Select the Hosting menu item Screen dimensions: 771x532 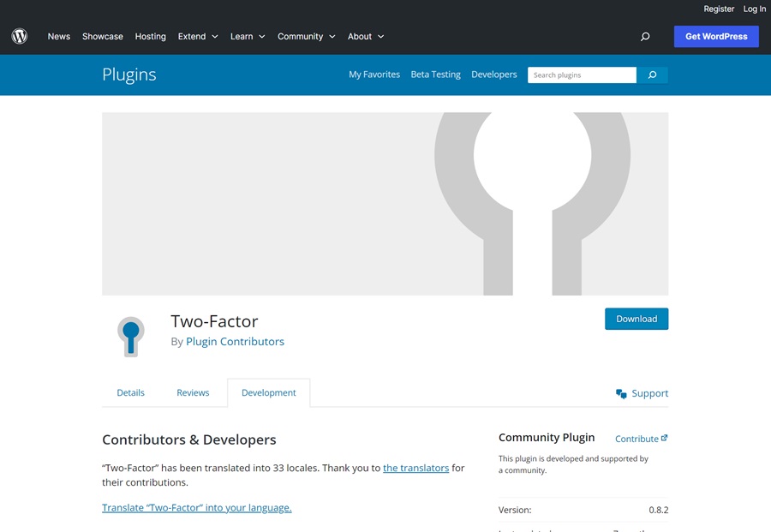(150, 36)
